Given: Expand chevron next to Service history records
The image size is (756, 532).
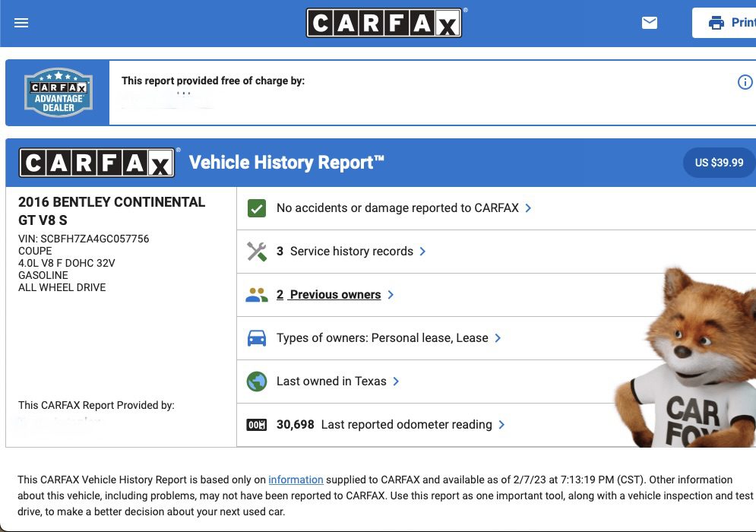Looking at the screenshot, I should point(422,252).
